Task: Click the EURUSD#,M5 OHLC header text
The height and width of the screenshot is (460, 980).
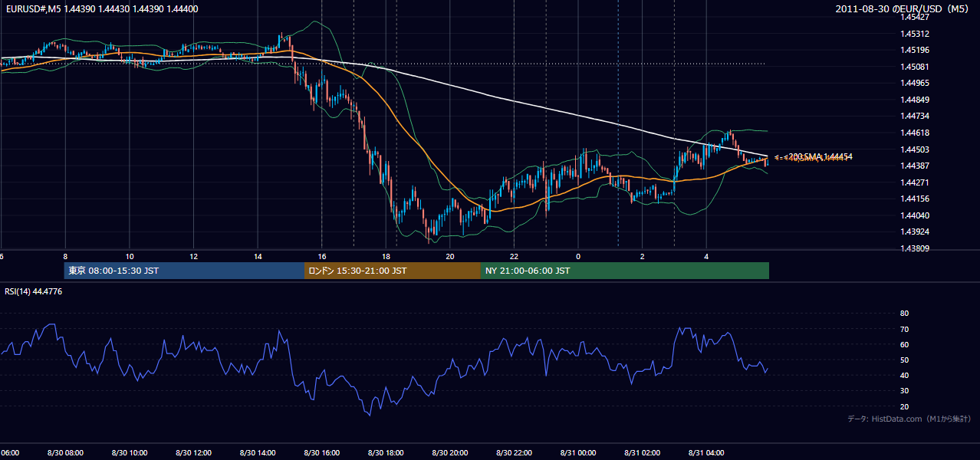Action: point(101,8)
